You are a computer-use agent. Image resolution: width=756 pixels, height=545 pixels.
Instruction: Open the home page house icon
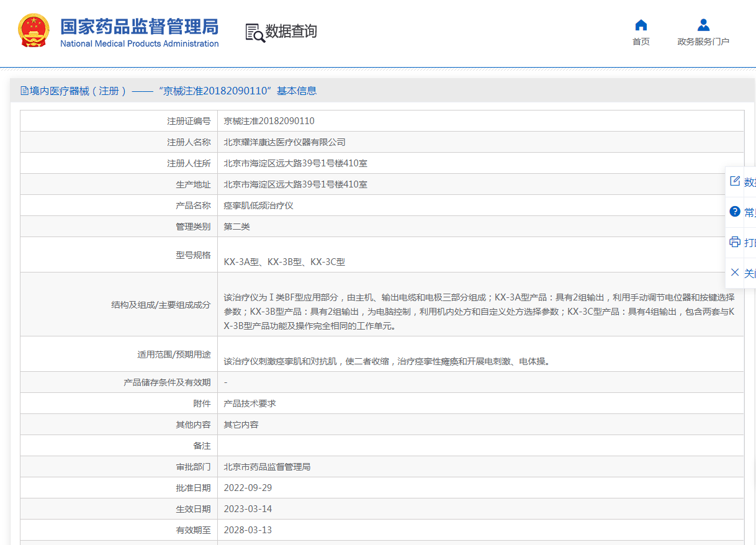tap(641, 25)
